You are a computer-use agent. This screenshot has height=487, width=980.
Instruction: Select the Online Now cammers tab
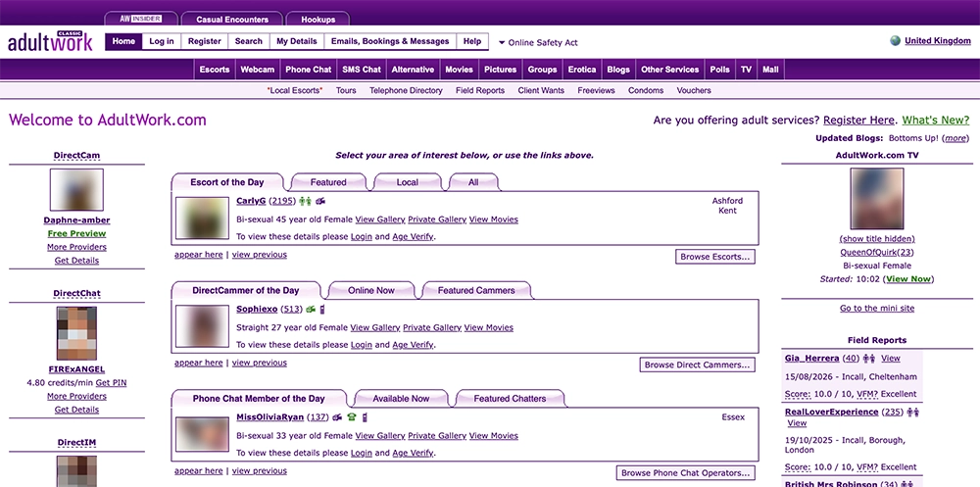371,291
